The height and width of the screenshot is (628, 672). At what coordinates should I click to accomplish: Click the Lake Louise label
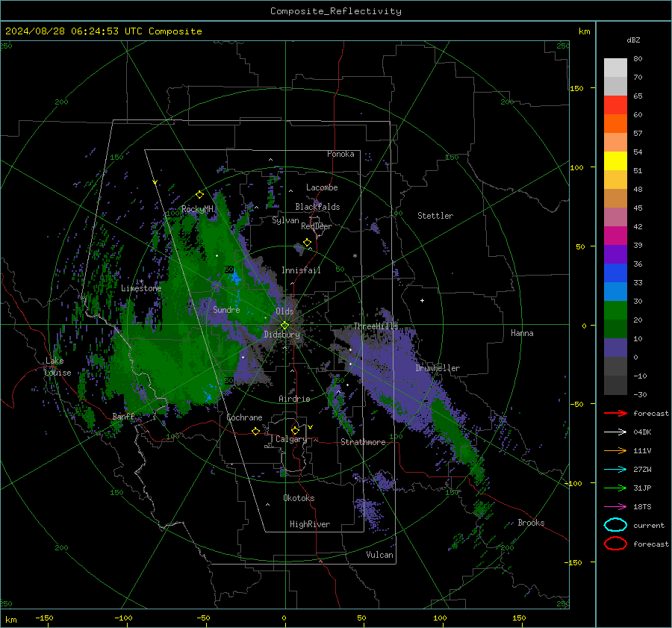pyautogui.click(x=57, y=367)
